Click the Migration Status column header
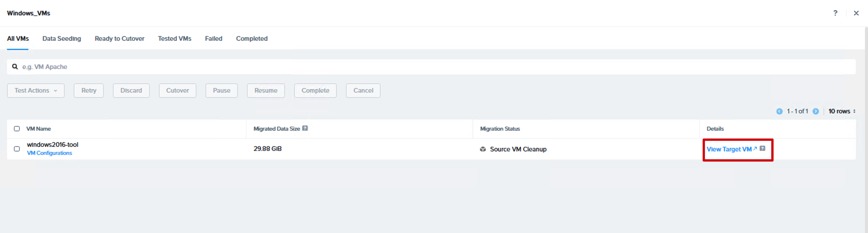868x233 pixels. click(x=500, y=129)
